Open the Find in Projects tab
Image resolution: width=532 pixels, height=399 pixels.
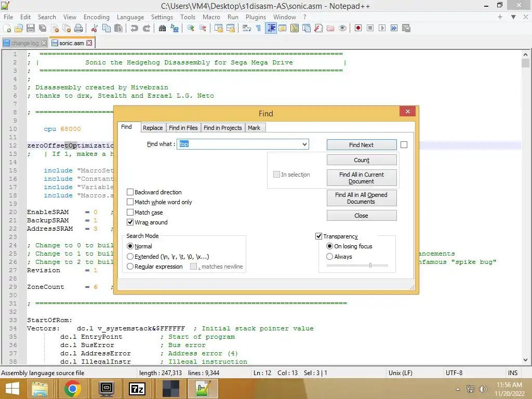222,128
